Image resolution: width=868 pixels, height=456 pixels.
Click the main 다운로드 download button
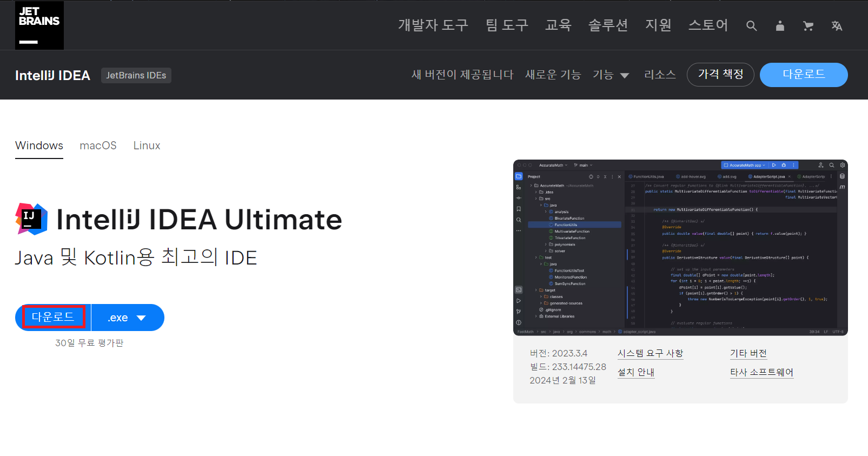(x=53, y=317)
